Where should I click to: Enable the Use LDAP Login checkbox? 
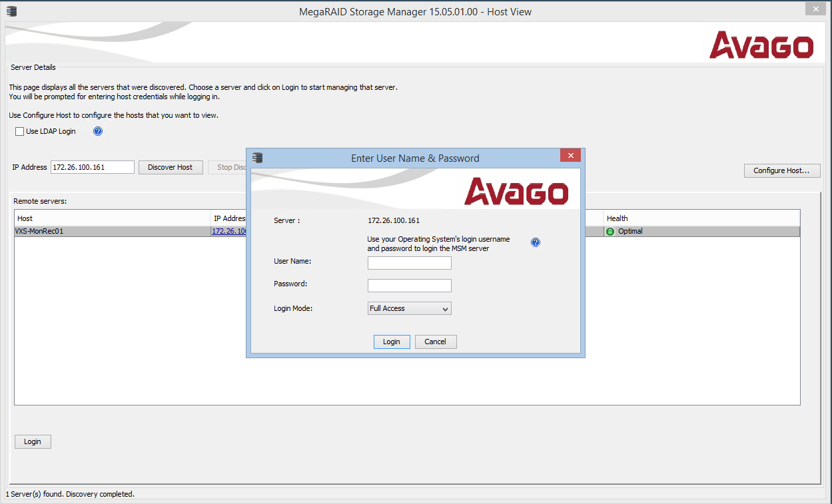click(20, 132)
